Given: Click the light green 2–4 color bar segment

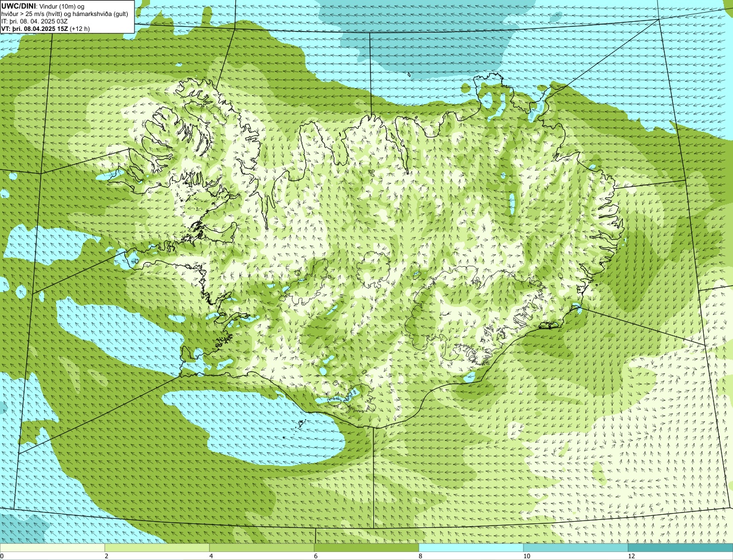Looking at the screenshot, I should [x=157, y=548].
